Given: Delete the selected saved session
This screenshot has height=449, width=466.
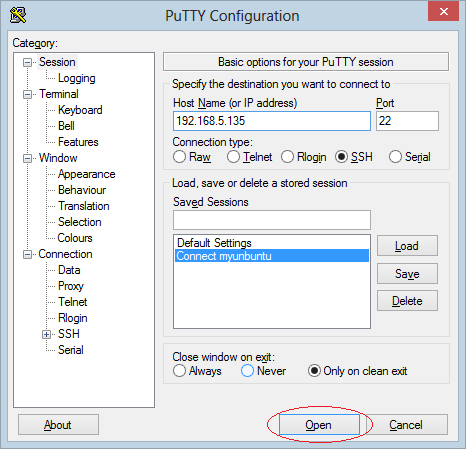Looking at the screenshot, I should point(407,301).
